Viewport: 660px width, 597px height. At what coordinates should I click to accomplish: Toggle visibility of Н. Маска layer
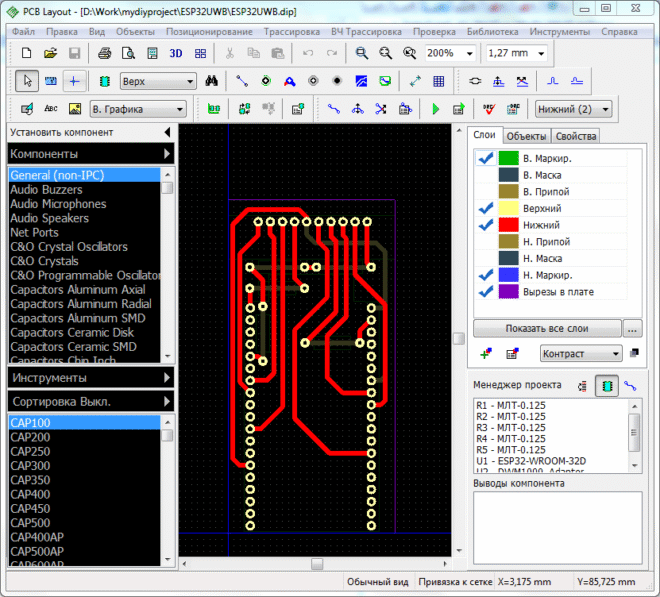pos(486,258)
